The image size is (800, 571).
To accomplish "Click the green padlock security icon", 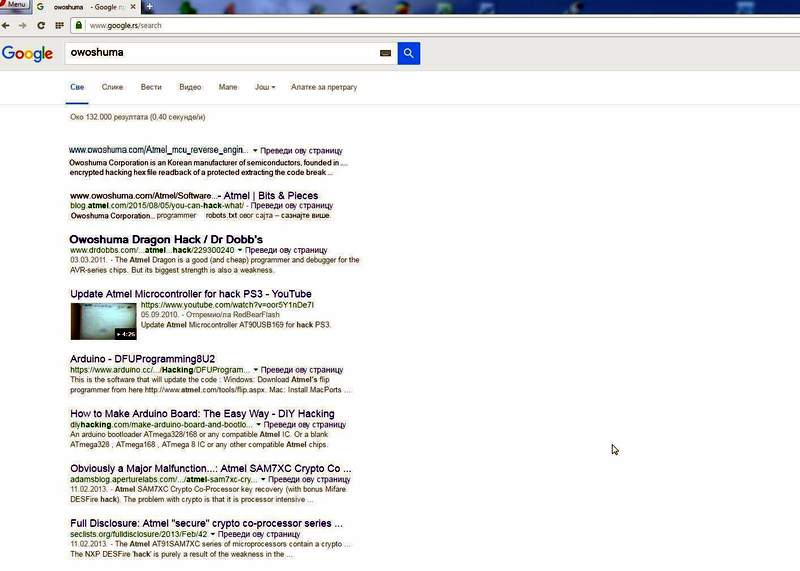I will pyautogui.click(x=79, y=25).
